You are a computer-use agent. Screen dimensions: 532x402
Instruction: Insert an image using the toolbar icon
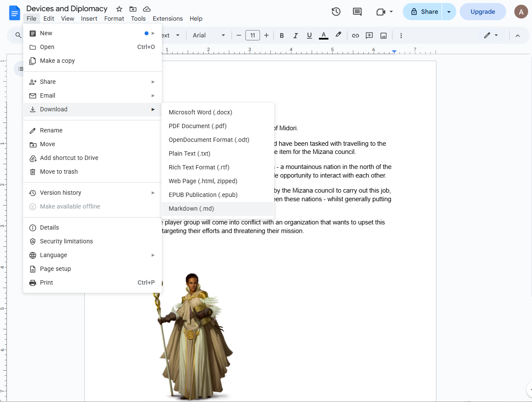tap(383, 35)
